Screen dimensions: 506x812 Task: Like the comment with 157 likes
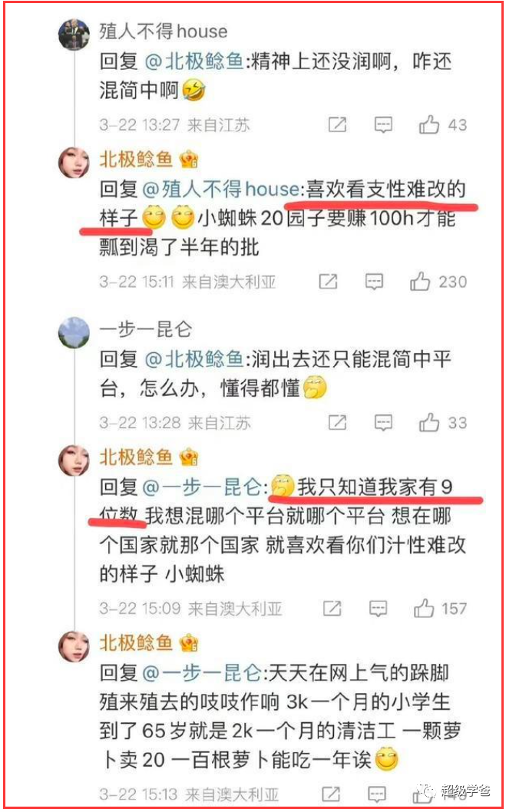(424, 608)
